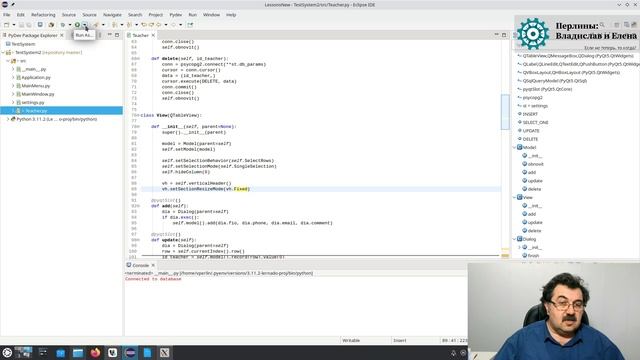Click the External Tools toolbar icon
Image resolution: width=640 pixels, height=360 pixels.
point(96,25)
